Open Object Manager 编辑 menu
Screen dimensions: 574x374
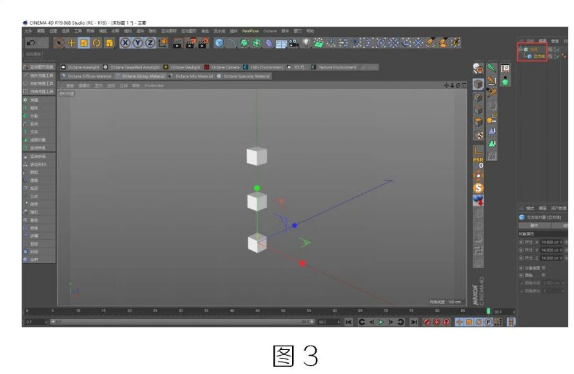[543, 41]
